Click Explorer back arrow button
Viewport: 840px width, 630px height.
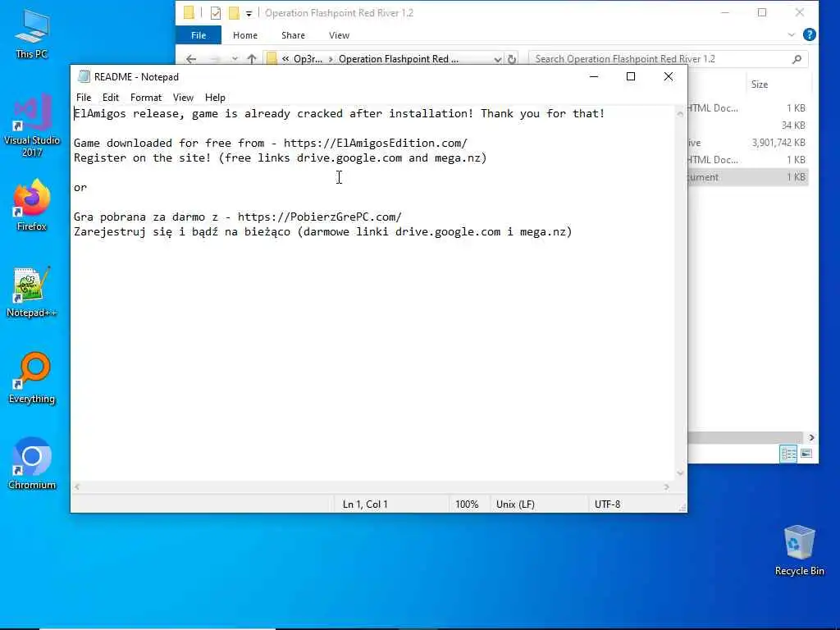(x=190, y=59)
